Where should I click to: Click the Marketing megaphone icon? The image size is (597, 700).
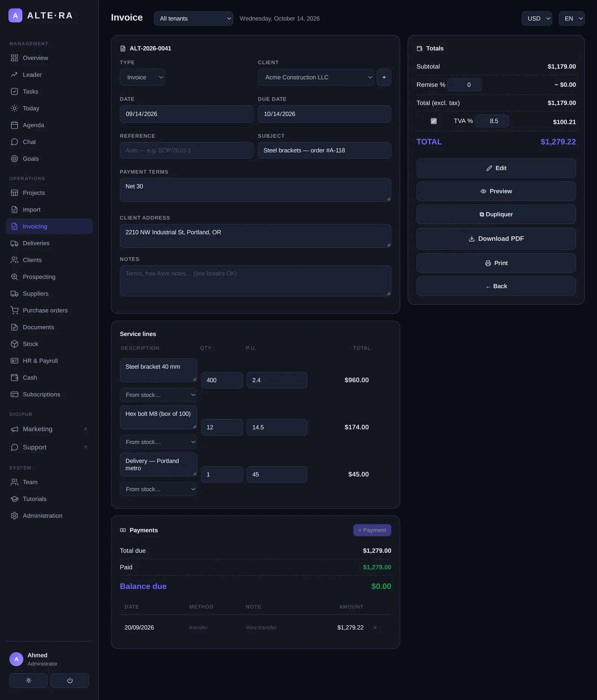[14, 429]
